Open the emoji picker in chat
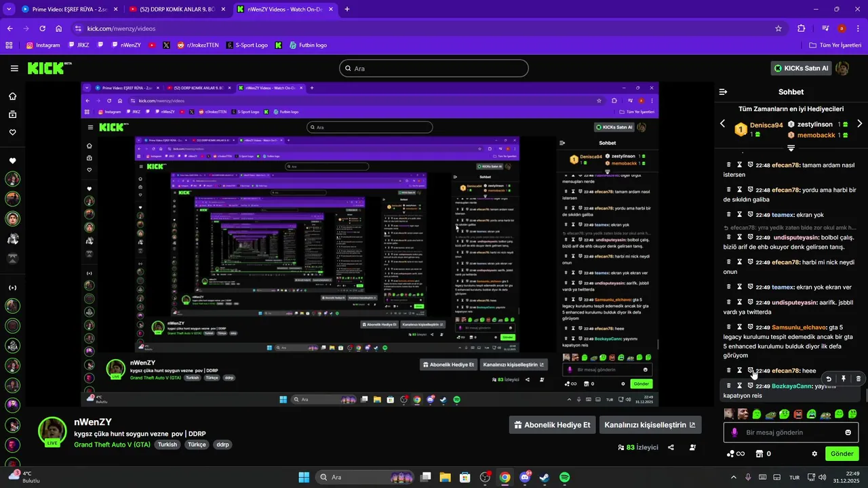The height and width of the screenshot is (488, 868). tap(848, 432)
